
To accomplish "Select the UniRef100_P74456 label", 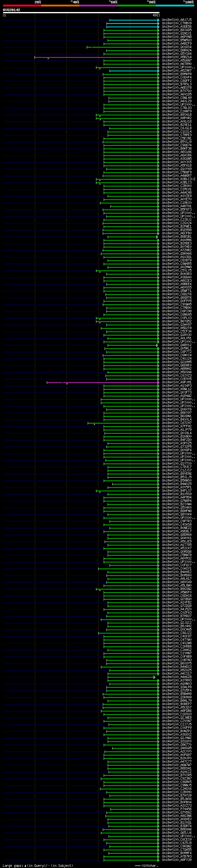I will [177, 809].
